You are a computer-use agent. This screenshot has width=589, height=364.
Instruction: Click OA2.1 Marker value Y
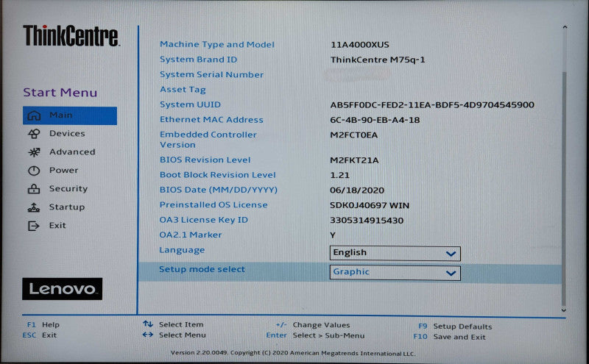pyautogui.click(x=333, y=235)
